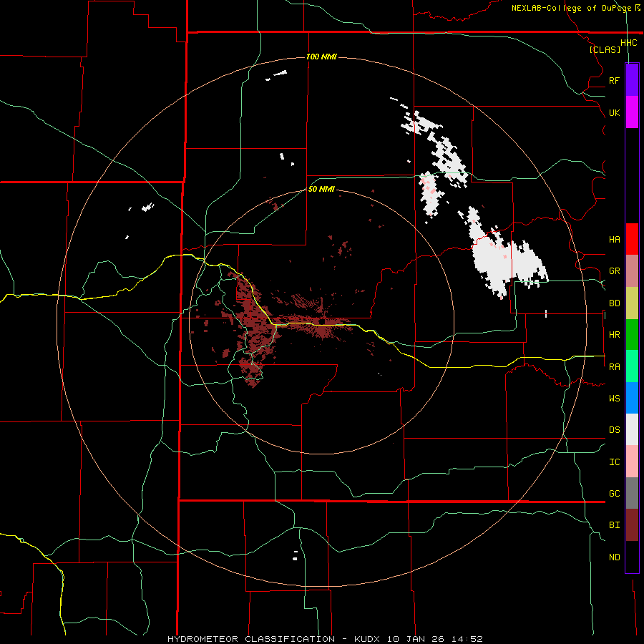Click the ND black legend swatch

(x=632, y=557)
